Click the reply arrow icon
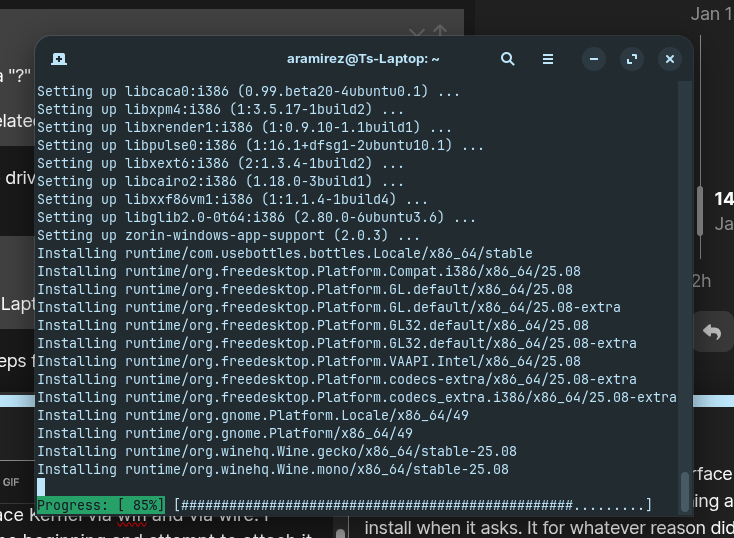Screen dimensions: 734x538 (712, 332)
